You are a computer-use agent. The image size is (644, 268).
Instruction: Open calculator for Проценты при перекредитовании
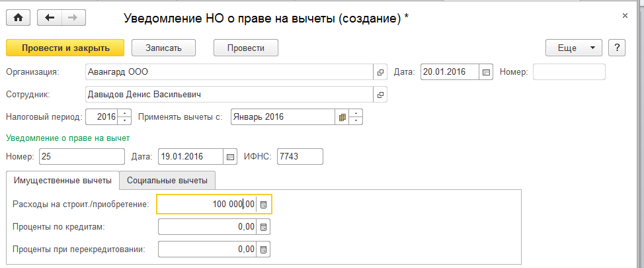[x=264, y=249]
